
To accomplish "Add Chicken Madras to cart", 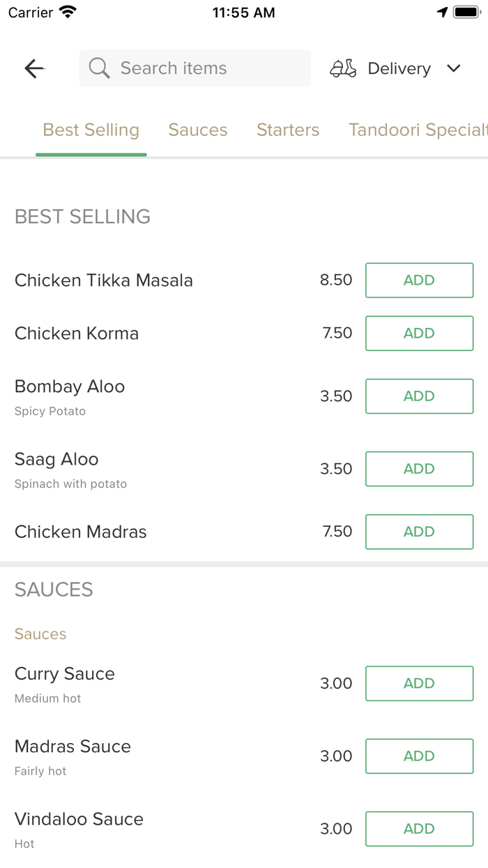I will click(x=419, y=532).
